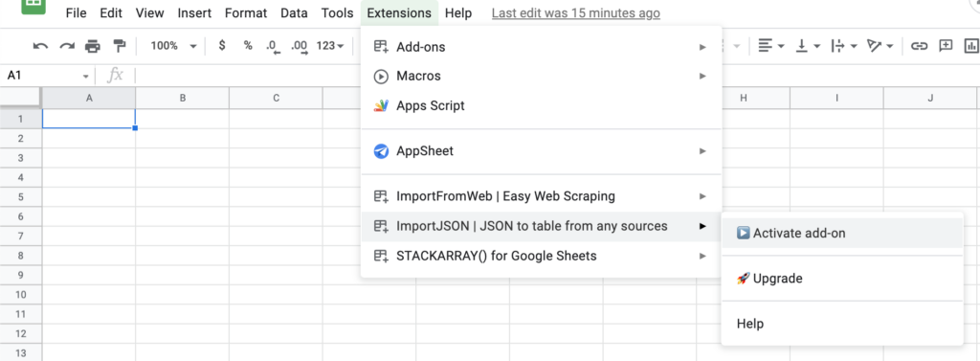The image size is (980, 361).
Task: Increase decimal places icon
Action: (300, 46)
